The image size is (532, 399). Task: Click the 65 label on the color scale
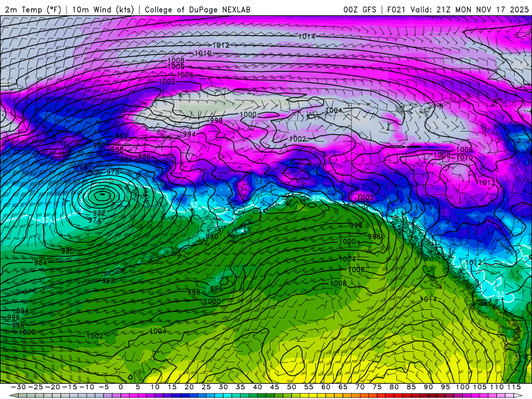point(342,387)
